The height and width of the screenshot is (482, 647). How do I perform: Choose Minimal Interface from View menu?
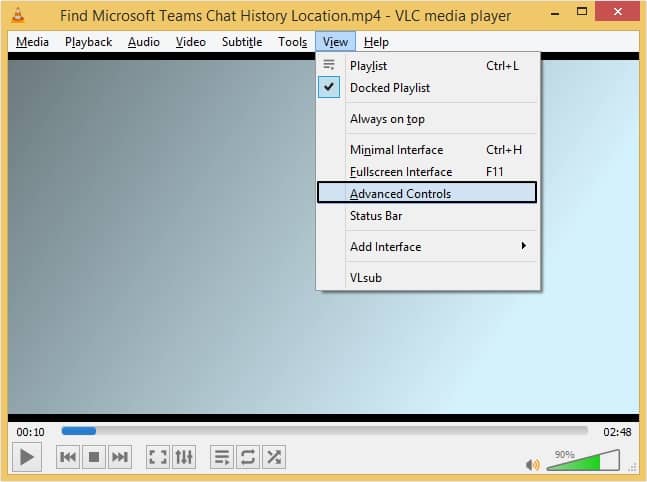396,150
